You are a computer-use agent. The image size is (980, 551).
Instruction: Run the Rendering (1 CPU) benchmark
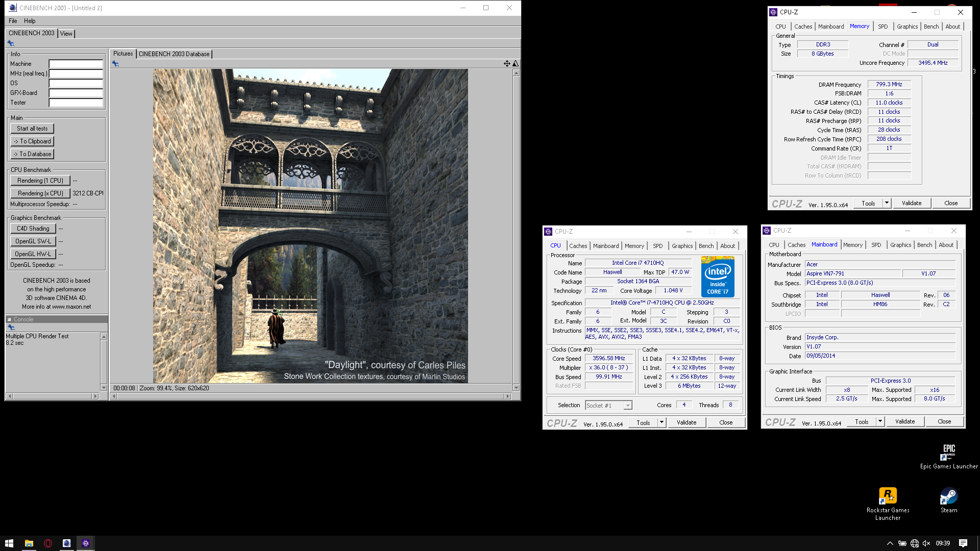pos(40,181)
